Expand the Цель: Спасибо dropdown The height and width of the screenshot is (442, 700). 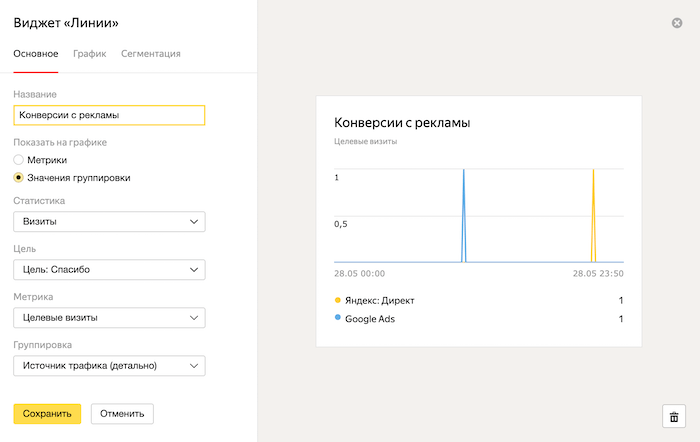point(109,270)
